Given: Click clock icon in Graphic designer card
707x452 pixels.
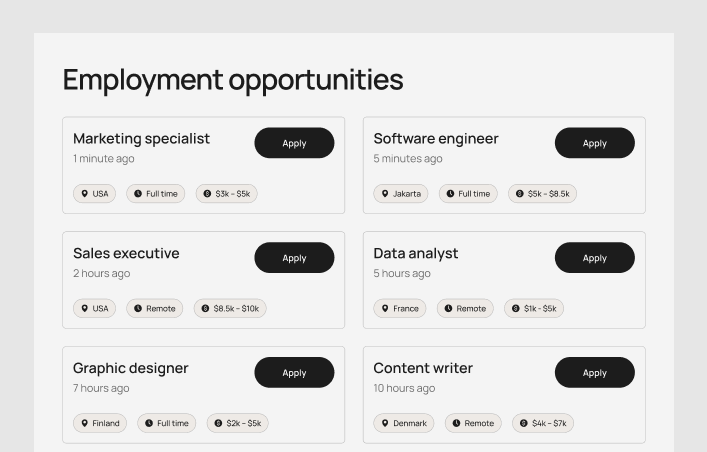Looking at the screenshot, I should pyautogui.click(x=149, y=424).
